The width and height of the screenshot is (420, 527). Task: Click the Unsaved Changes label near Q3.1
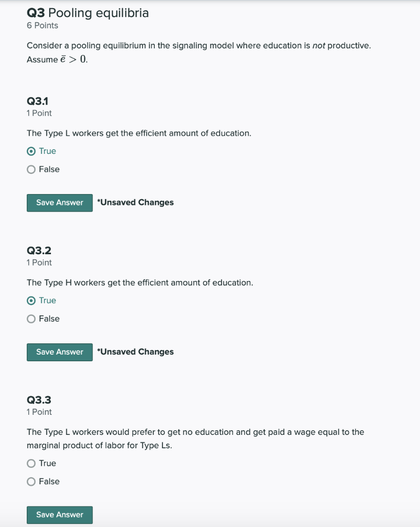coord(135,202)
